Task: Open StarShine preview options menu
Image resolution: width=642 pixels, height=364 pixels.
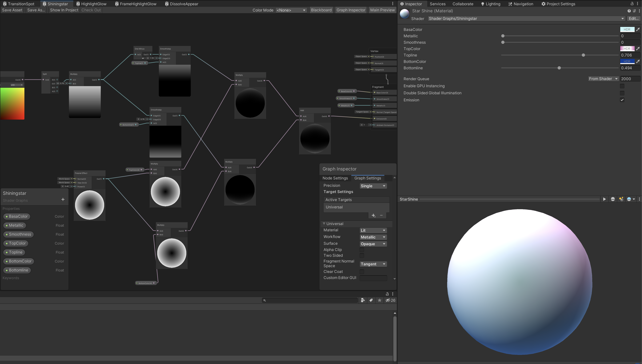Action: [x=639, y=199]
